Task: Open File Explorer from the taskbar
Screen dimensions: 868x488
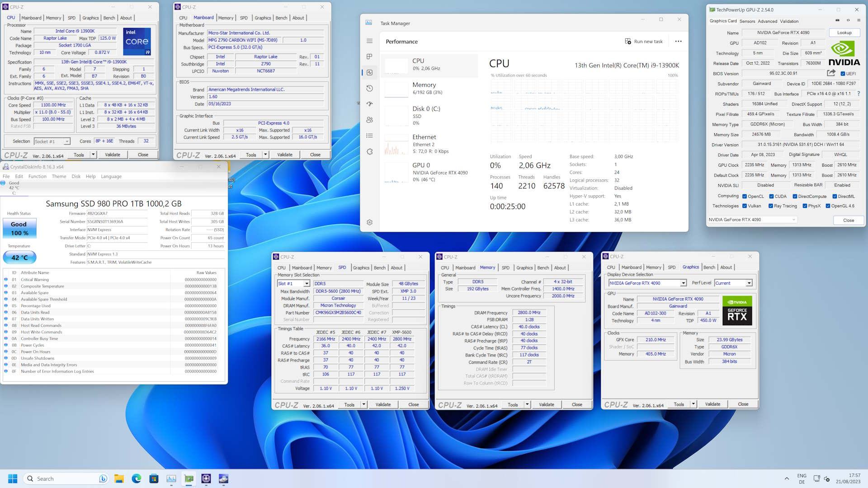Action: point(119,479)
